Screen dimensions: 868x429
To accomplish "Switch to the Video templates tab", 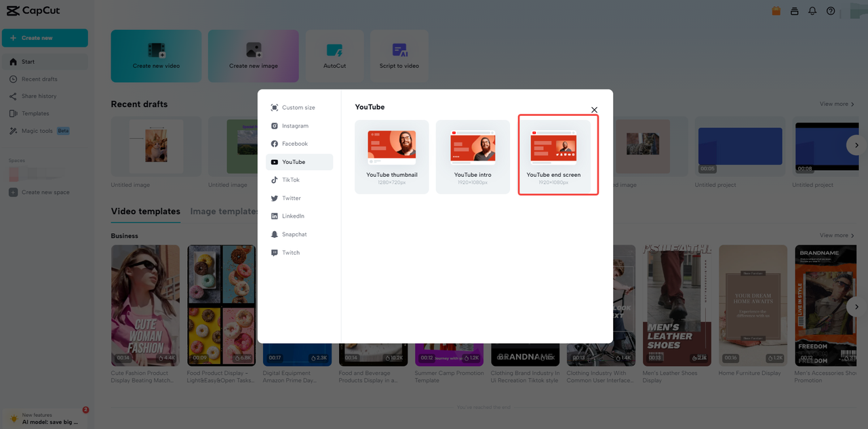I will [146, 211].
